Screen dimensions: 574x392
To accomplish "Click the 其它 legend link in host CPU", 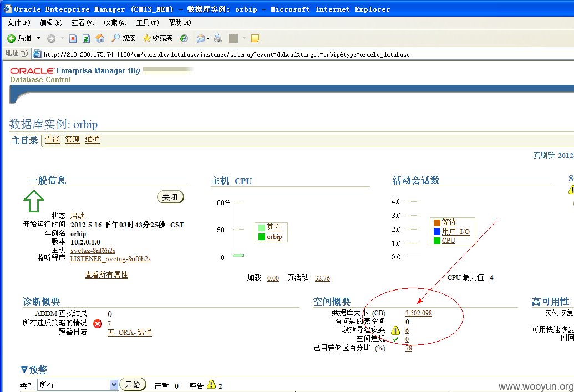I will tap(273, 227).
